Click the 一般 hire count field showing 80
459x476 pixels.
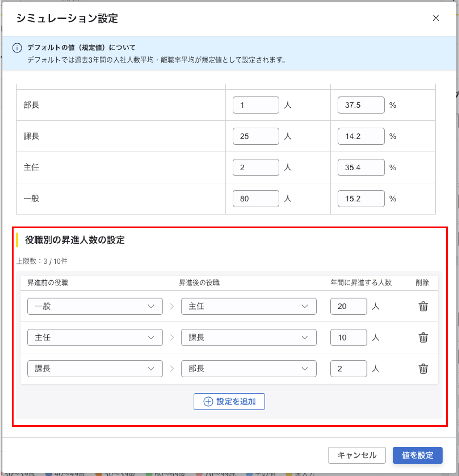pos(256,199)
